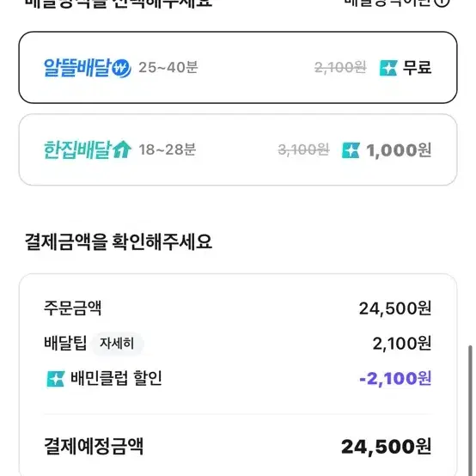Tap the 1,000원 discounted delivery price
476x476 pixels.
[399, 150]
